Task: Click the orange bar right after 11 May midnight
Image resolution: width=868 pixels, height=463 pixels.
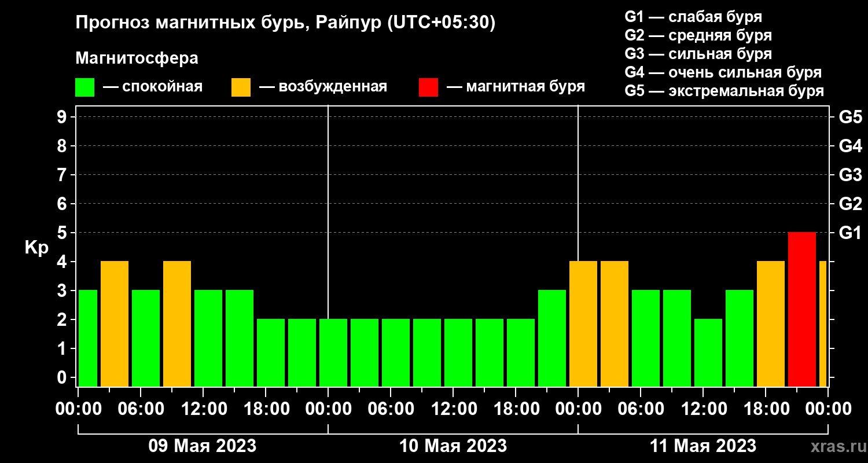Action: [583, 324]
